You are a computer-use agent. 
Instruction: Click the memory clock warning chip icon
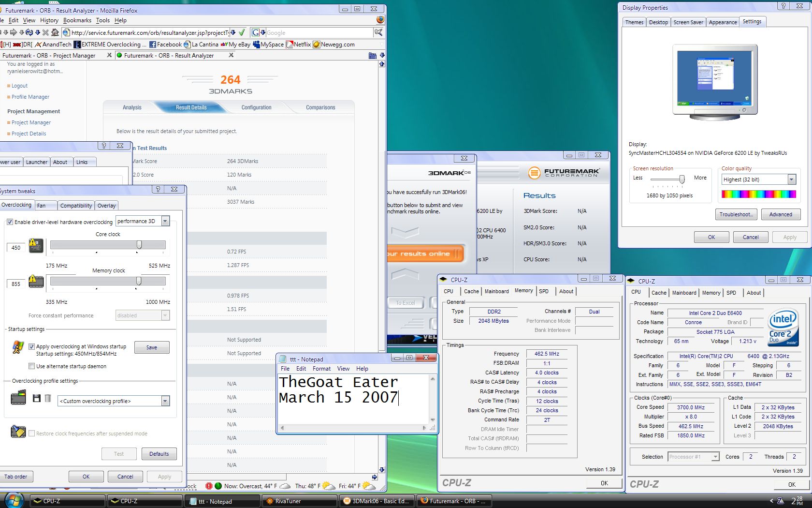point(36,281)
